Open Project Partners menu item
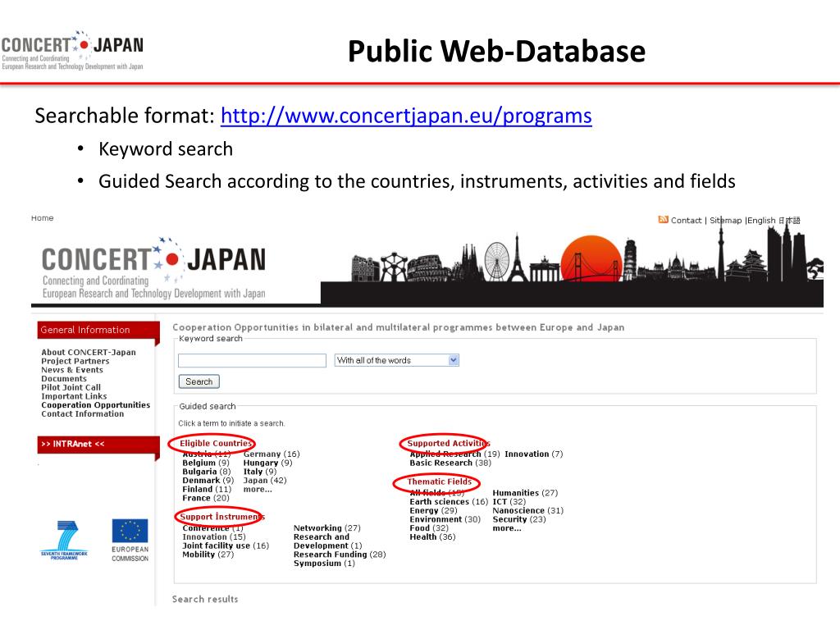This screenshot has height=630, width=840. click(x=75, y=361)
